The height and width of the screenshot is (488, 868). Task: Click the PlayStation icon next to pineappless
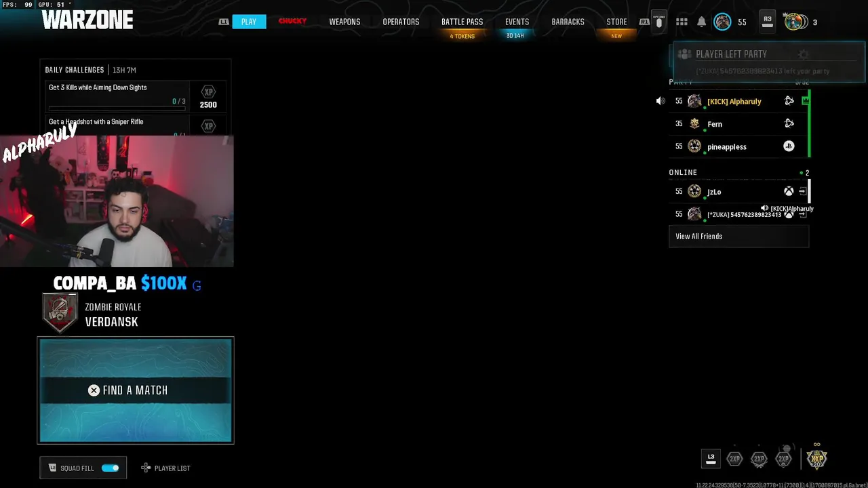[x=789, y=146]
